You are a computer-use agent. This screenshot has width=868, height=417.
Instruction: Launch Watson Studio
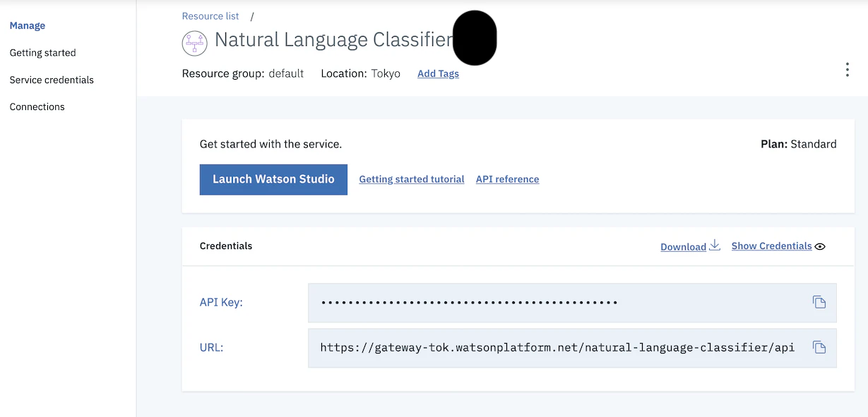coord(273,179)
